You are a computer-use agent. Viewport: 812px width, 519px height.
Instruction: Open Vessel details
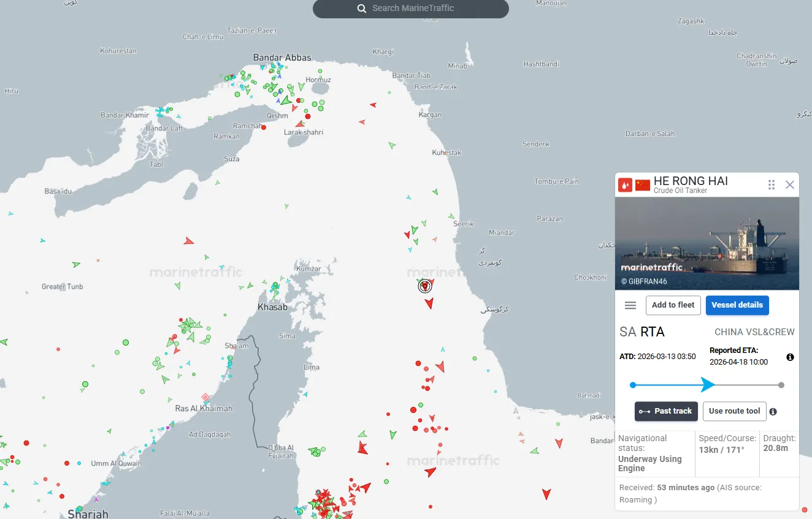[x=737, y=305]
